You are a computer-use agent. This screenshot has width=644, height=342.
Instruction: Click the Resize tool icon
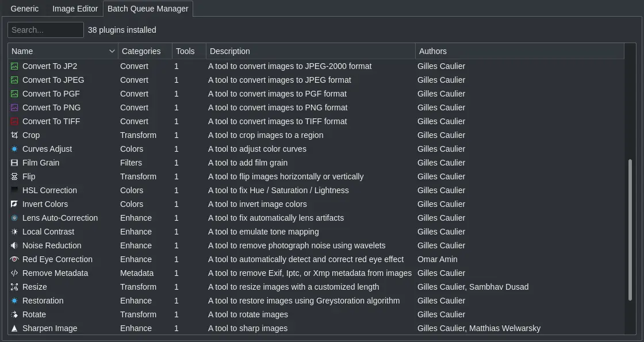pos(14,287)
